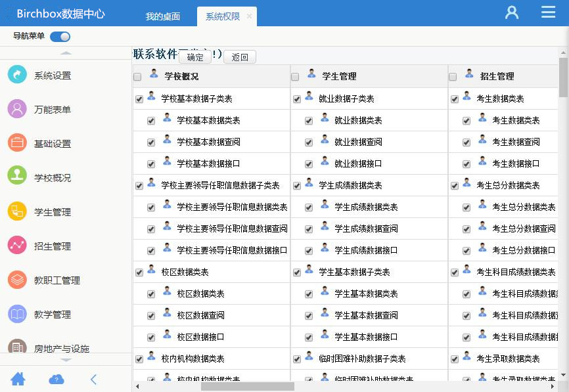This screenshot has width=569, height=392.
Task: Click the person icon beside 学校基本数据子类表
Action: point(151,96)
